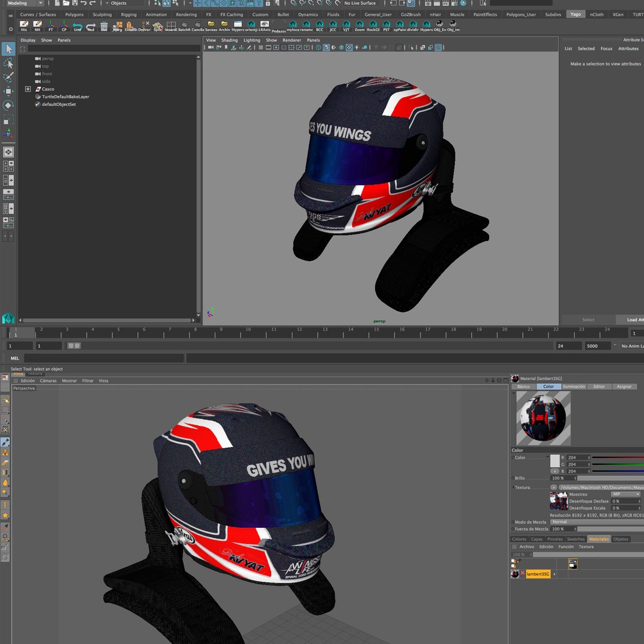Click the Asignar material button

pos(624,386)
